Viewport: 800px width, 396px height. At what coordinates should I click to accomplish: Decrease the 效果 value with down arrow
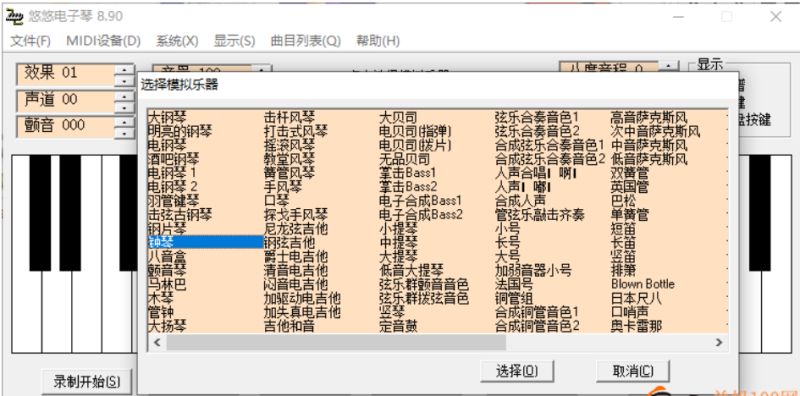[x=124, y=81]
